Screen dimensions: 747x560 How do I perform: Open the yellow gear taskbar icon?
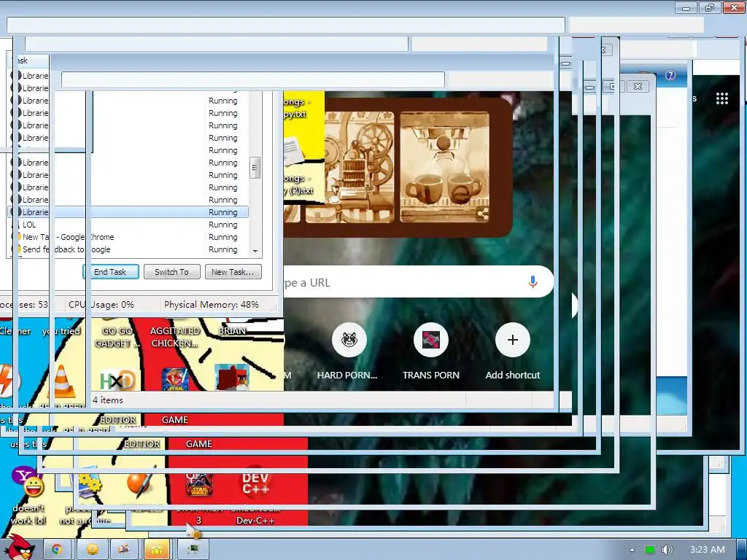tap(93, 550)
